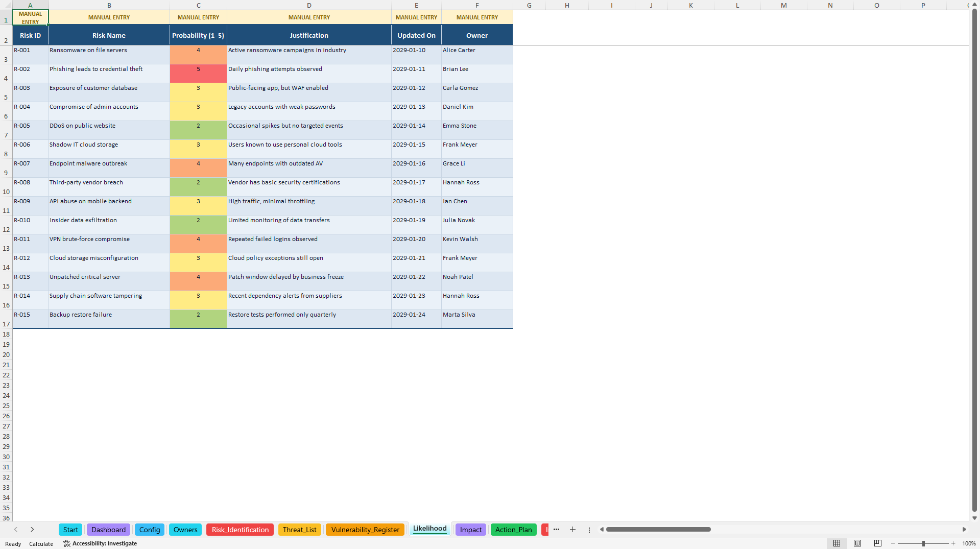Viewport: 980px width, 549px height.
Task: Open Accessibility: Investigate status item
Action: coord(100,543)
